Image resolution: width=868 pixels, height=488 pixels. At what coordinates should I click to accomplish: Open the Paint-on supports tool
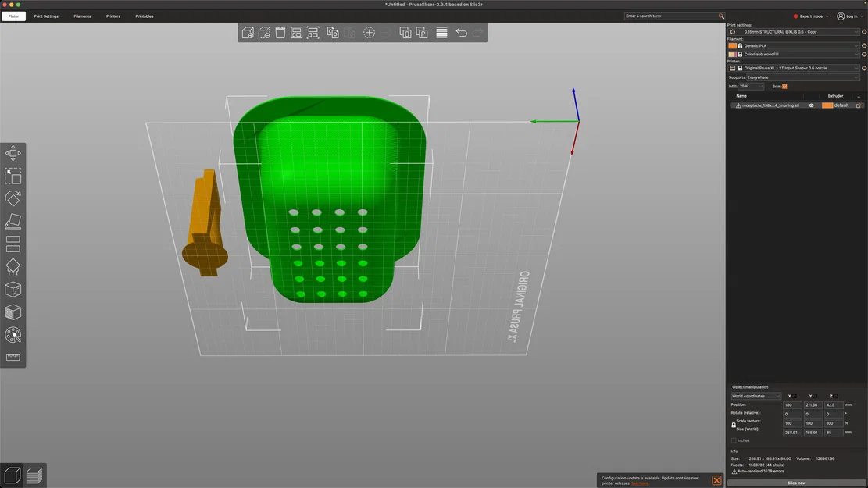click(x=13, y=267)
